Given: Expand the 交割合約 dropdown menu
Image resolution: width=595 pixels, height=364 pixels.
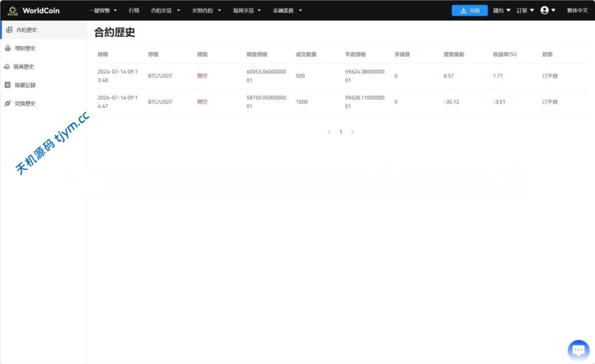Looking at the screenshot, I should 206,10.
